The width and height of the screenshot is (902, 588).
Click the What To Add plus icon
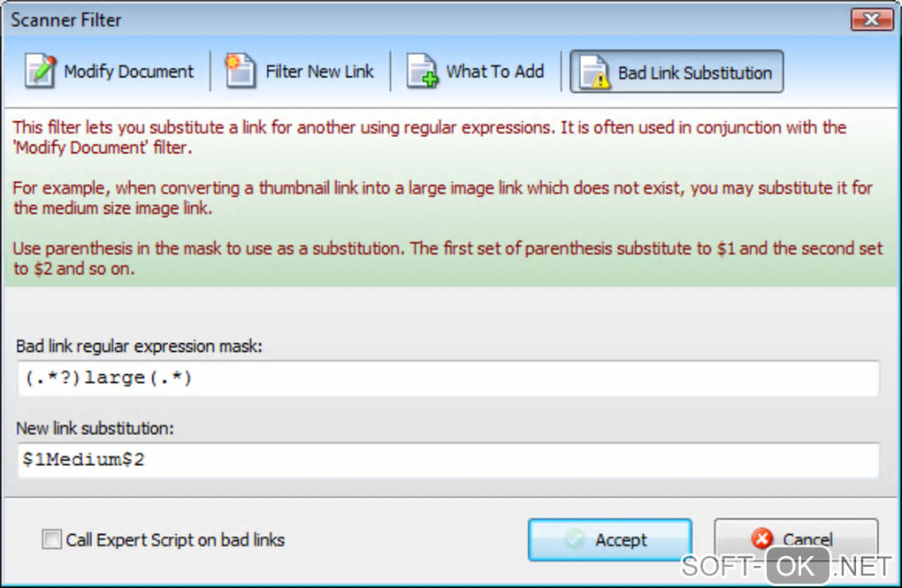click(422, 72)
